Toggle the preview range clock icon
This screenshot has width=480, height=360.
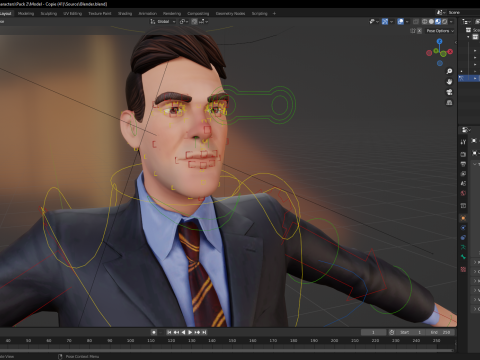392,332
